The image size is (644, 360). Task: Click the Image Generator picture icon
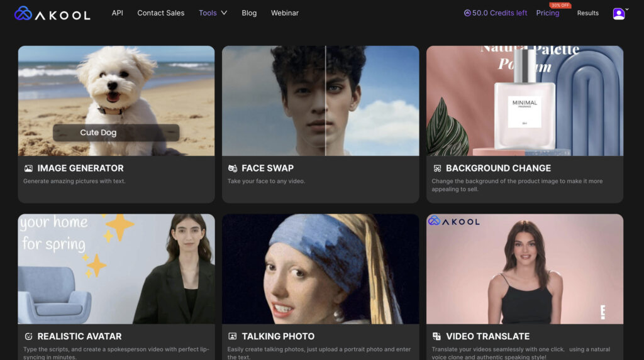point(28,168)
